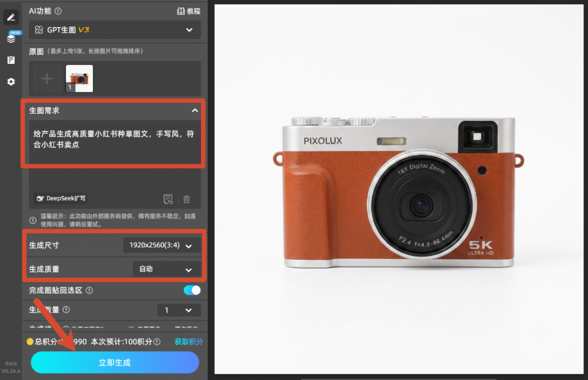The image size is (588, 380).
Task: Click the prompt template icon beside trash
Action: tap(168, 199)
